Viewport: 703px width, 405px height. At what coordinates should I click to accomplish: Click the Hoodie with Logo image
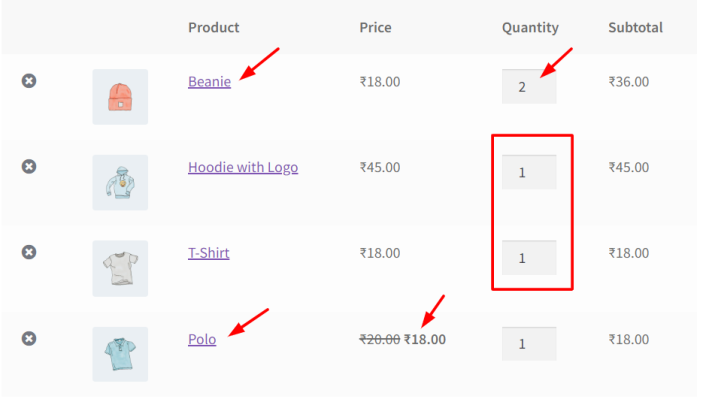click(120, 182)
